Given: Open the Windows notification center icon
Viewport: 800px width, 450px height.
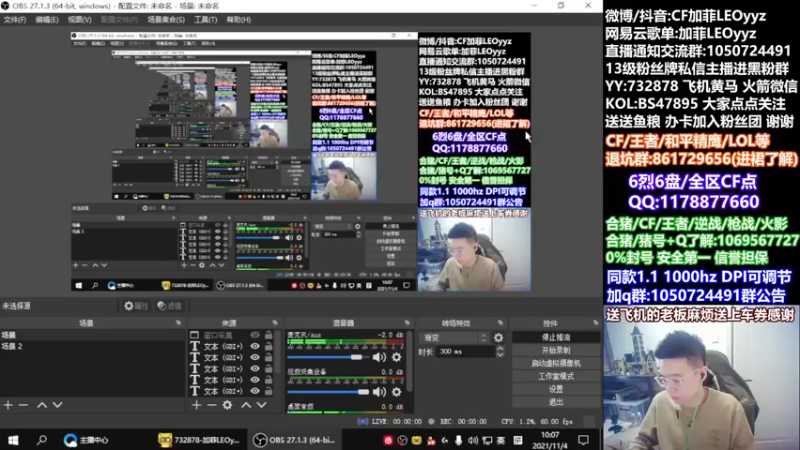Looking at the screenshot, I should pos(584,440).
